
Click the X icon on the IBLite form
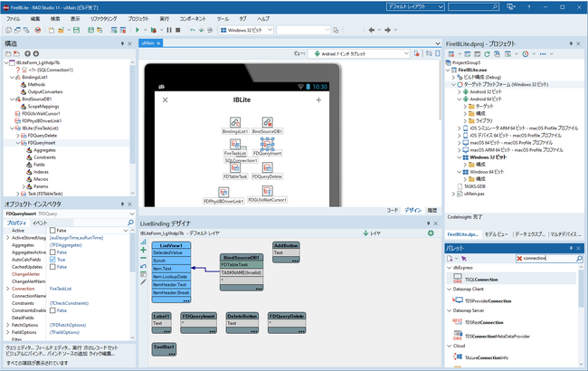click(165, 99)
